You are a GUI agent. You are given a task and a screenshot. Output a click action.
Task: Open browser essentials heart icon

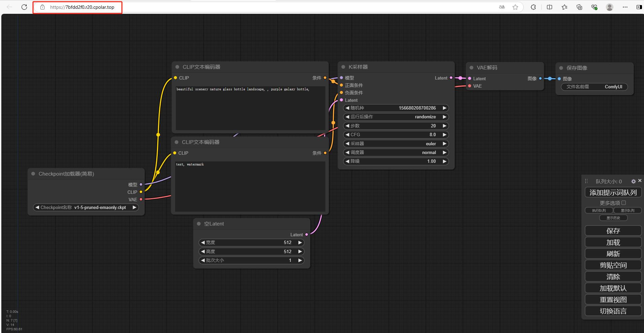coord(594,7)
